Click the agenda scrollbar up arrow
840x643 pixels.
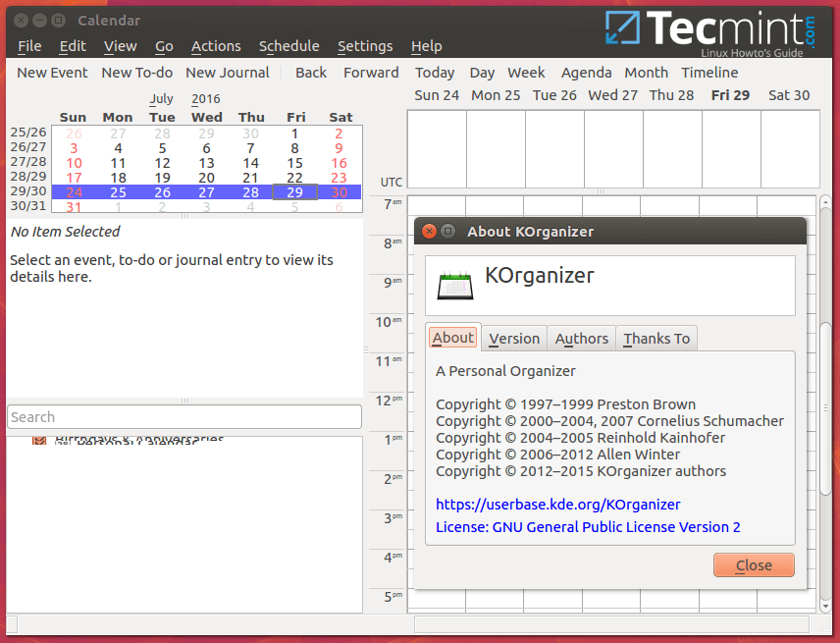[825, 202]
